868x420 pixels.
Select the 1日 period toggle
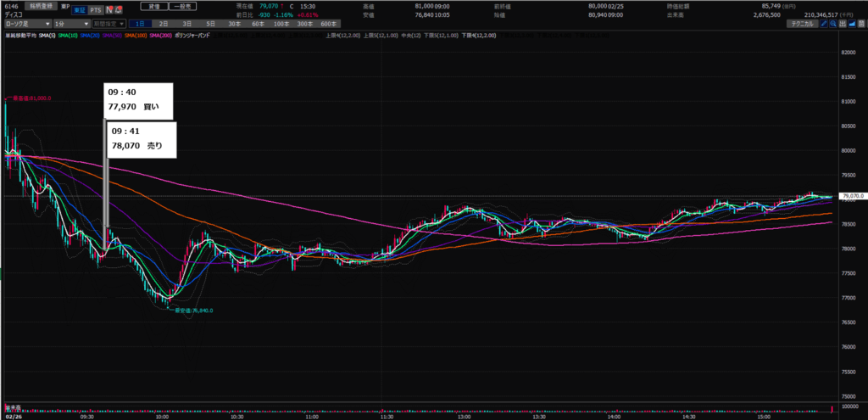coord(140,25)
